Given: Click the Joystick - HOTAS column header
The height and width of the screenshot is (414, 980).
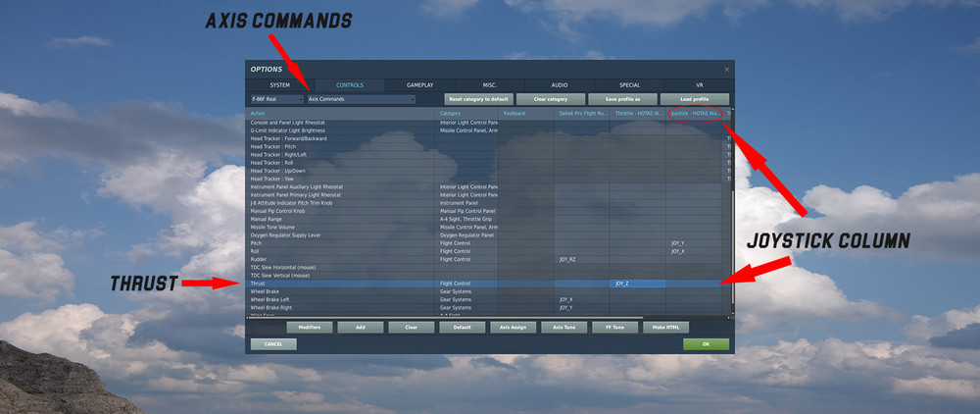Looking at the screenshot, I should pos(695,113).
